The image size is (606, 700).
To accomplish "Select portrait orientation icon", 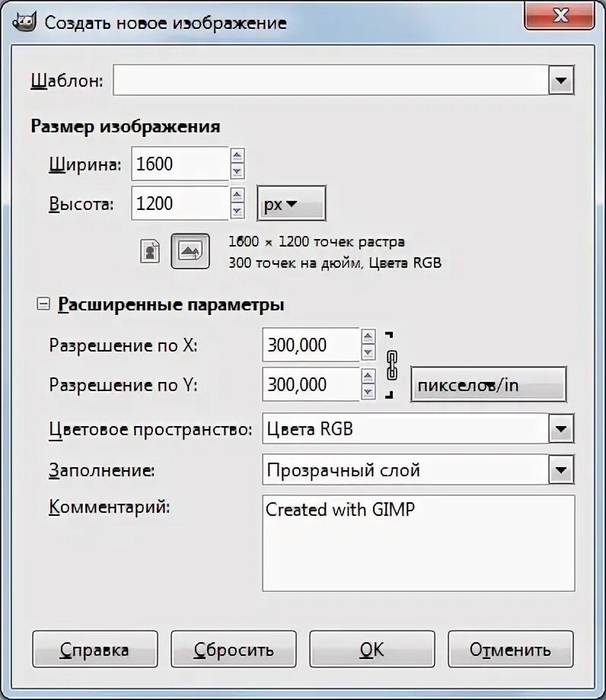I will pyautogui.click(x=150, y=251).
